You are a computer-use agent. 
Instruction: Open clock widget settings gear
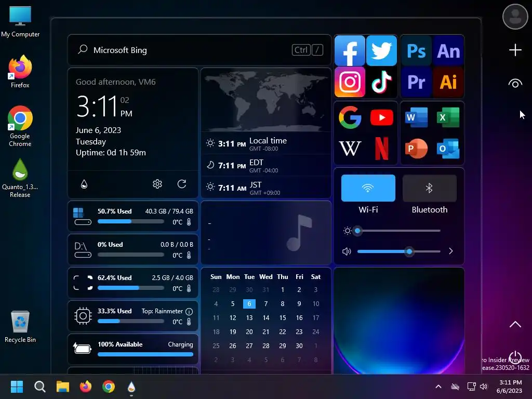pyautogui.click(x=157, y=184)
